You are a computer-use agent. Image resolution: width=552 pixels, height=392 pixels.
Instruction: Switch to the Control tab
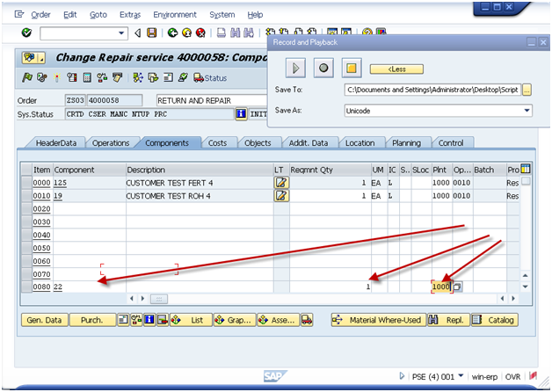(x=451, y=143)
